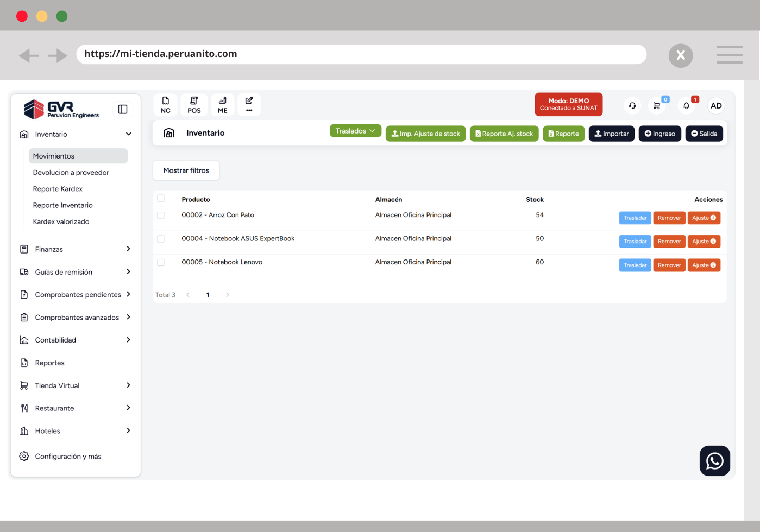
Task: Expand the Comprobantes avanzados chevron
Action: (x=129, y=317)
